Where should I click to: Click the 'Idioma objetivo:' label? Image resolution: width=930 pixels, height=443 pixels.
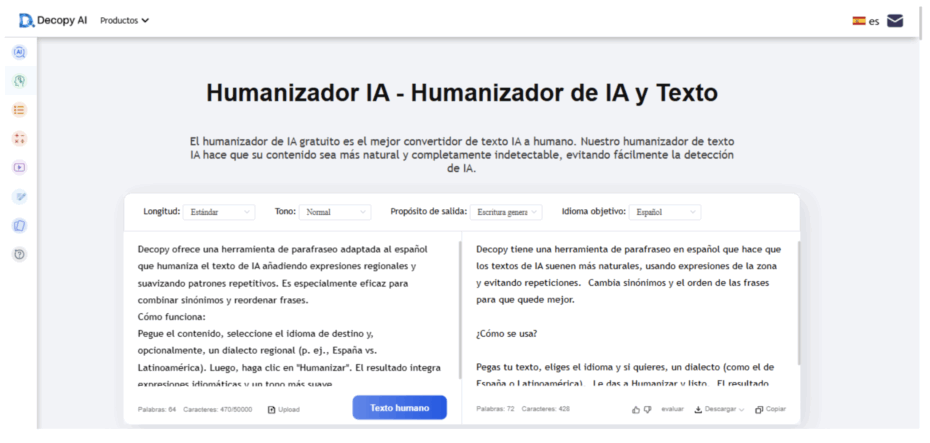(x=594, y=211)
